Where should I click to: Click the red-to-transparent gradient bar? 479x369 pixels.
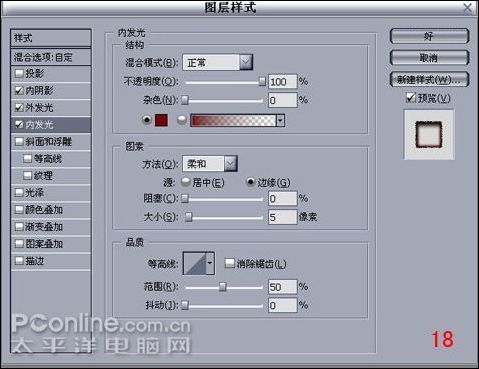(233, 120)
